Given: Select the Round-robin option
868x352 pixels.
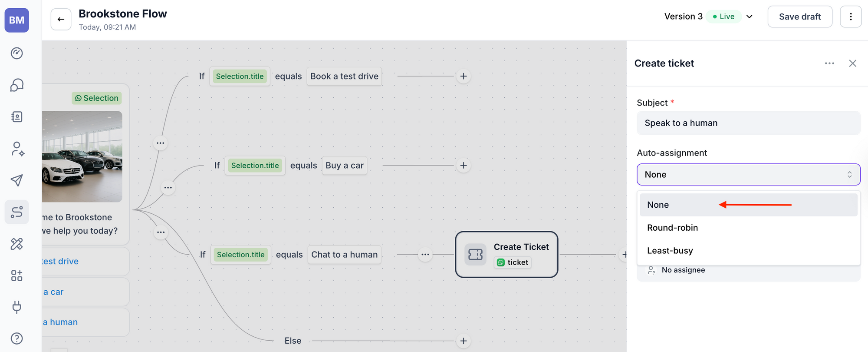Looking at the screenshot, I should point(672,228).
